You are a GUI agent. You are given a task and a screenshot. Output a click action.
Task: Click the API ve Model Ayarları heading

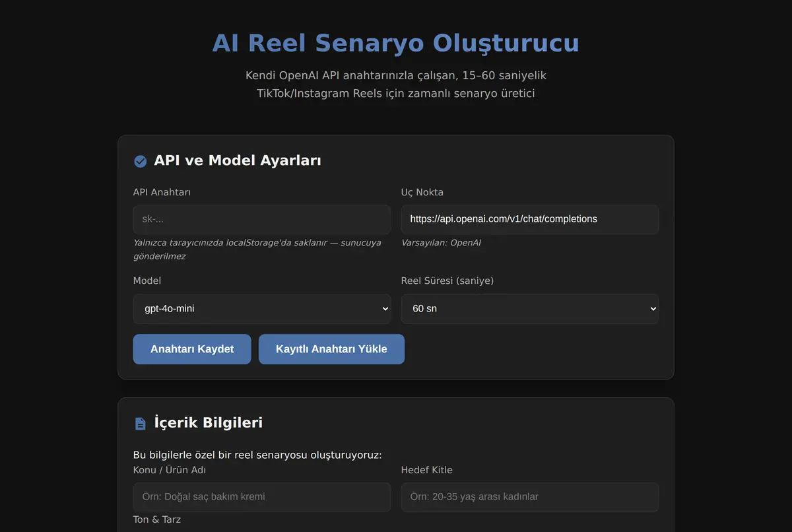tap(238, 160)
